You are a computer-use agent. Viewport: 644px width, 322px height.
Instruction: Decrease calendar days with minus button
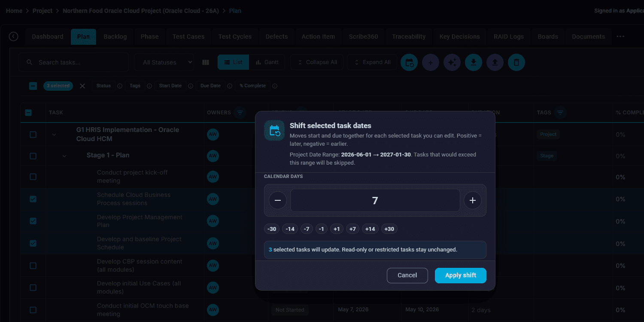point(278,200)
